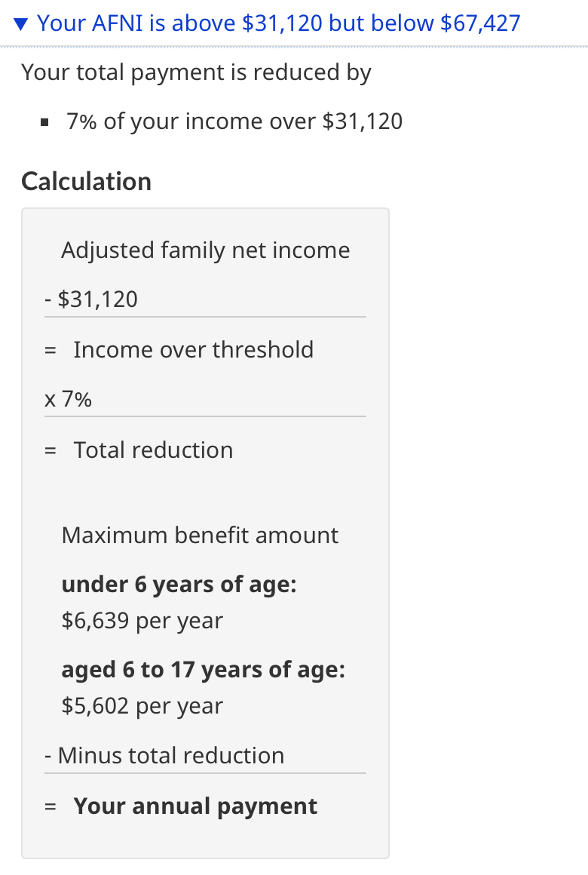Click the 'Your total payment is reduced by' text
Image resolution: width=588 pixels, height=875 pixels.
coord(196,72)
